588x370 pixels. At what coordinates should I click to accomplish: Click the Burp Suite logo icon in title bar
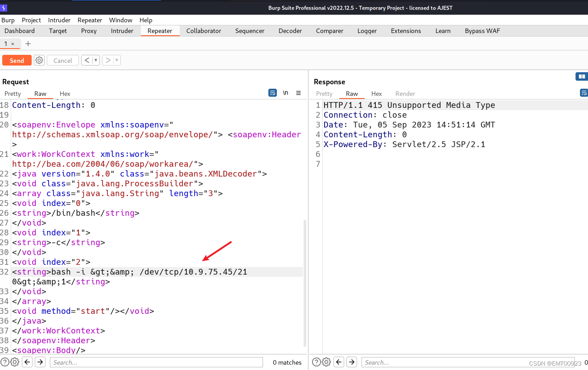(4, 8)
